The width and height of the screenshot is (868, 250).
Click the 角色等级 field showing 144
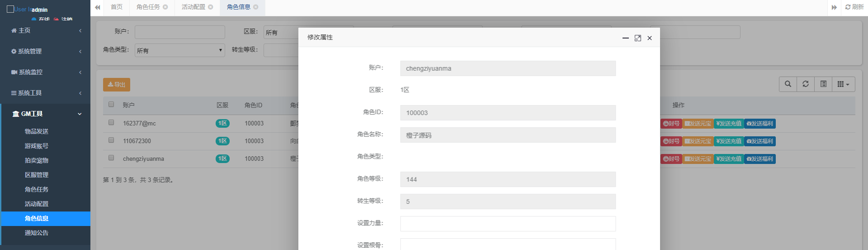click(x=508, y=179)
